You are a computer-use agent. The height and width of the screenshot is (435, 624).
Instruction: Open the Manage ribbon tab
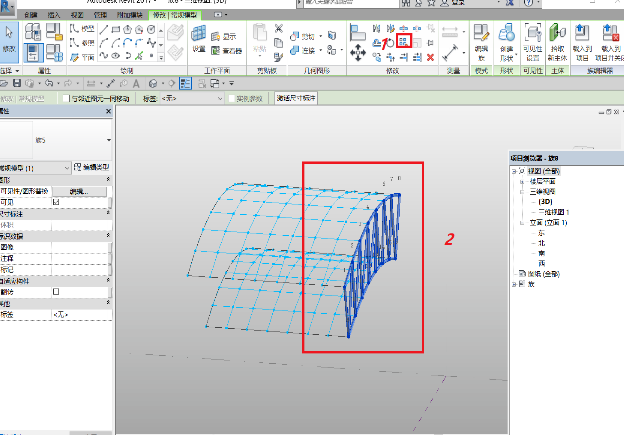tap(100, 15)
